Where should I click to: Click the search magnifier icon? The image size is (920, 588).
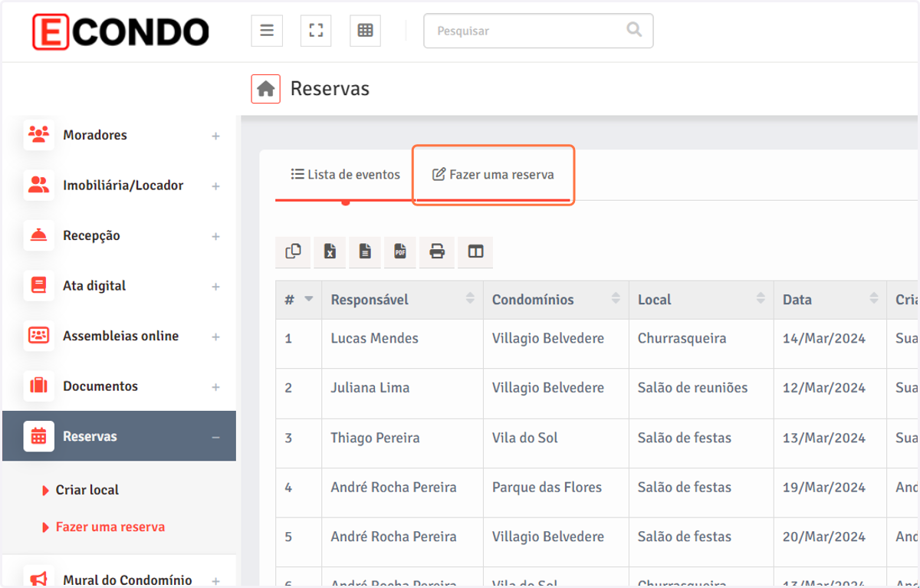click(x=634, y=30)
